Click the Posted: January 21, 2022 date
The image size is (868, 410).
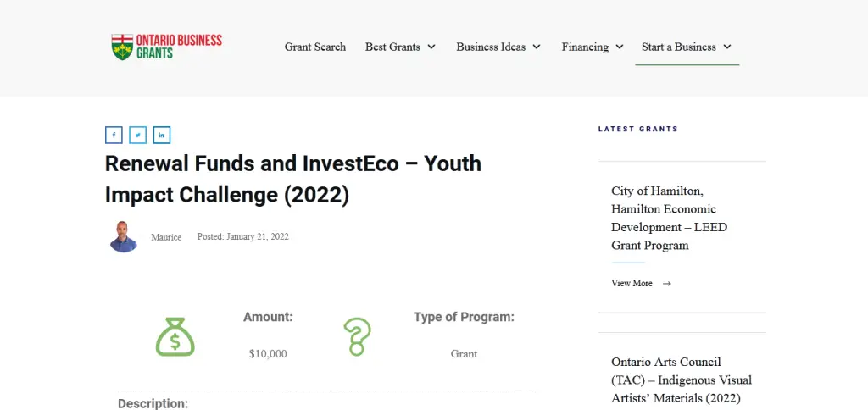(x=243, y=237)
